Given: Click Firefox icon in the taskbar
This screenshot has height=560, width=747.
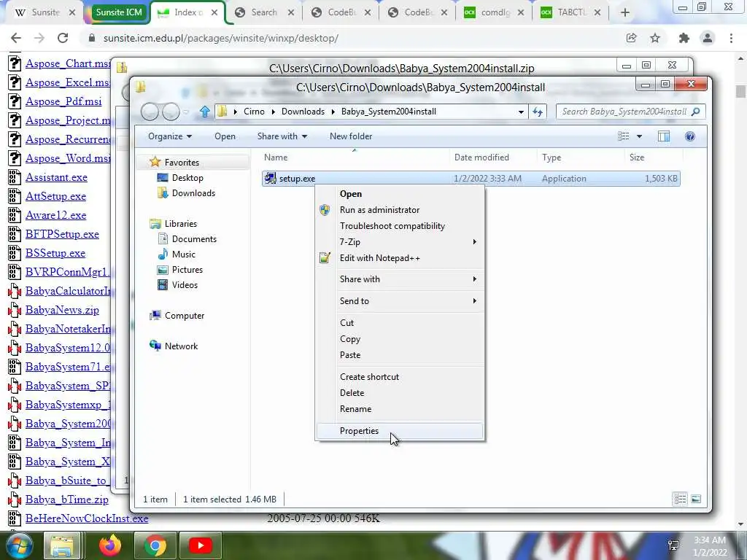Looking at the screenshot, I should [x=110, y=545].
